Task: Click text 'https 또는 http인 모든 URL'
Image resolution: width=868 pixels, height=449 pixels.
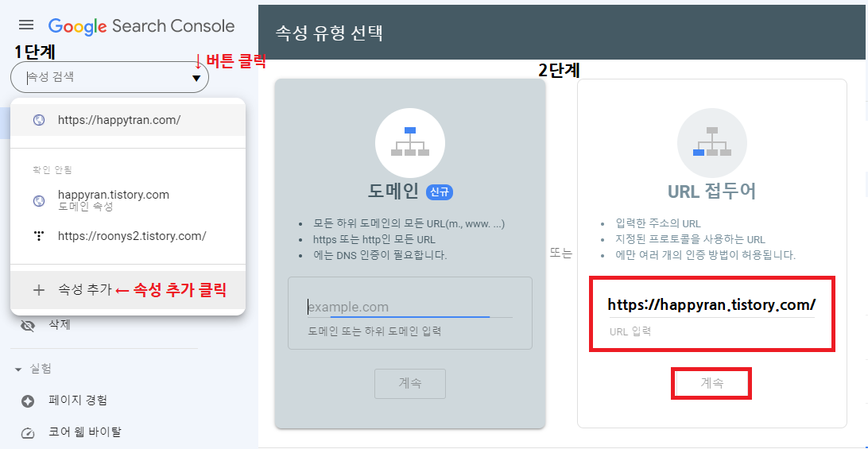Action: pos(374,240)
